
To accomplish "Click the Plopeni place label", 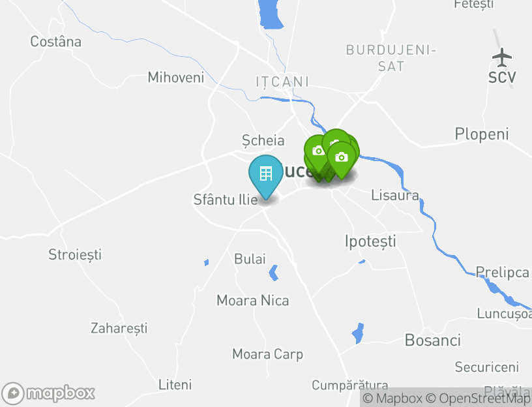I will click(482, 134).
